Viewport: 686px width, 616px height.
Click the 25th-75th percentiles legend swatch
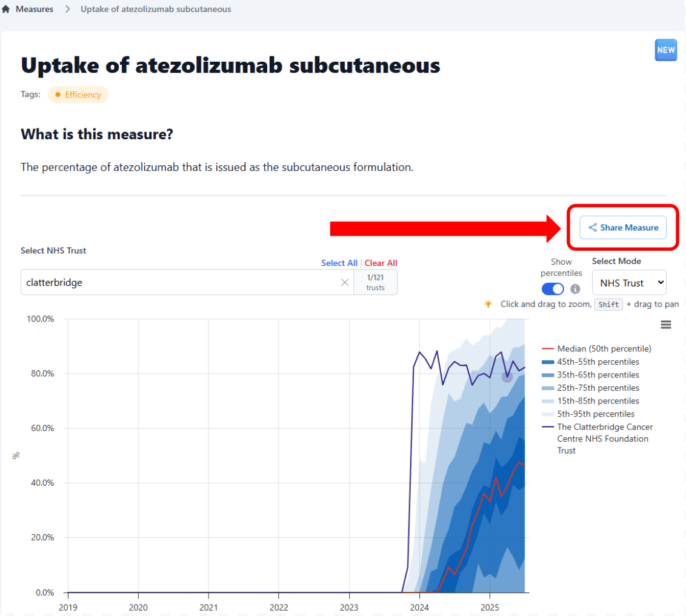(548, 388)
